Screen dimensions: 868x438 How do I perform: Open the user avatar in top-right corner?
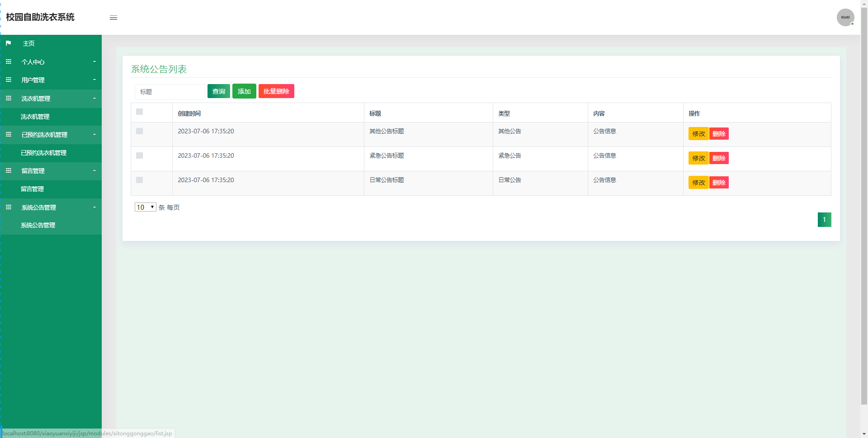coord(845,17)
